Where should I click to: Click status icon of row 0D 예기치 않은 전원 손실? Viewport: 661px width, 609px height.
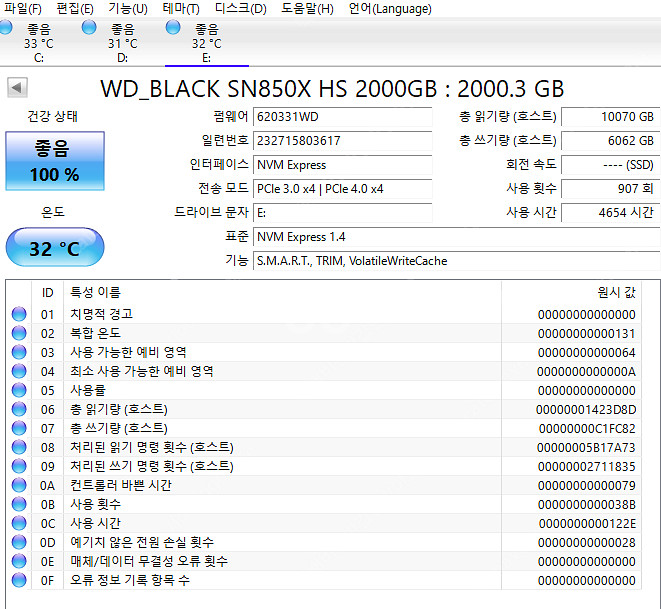(19, 542)
